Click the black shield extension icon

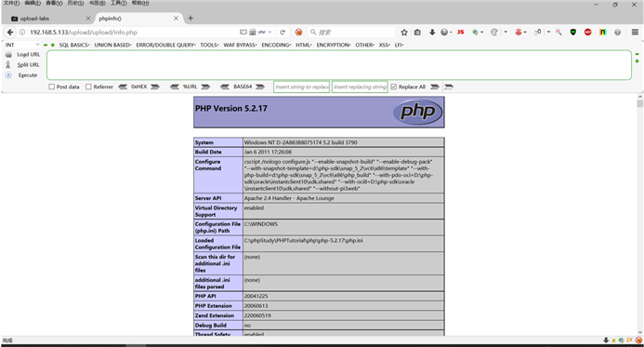[x=573, y=32]
